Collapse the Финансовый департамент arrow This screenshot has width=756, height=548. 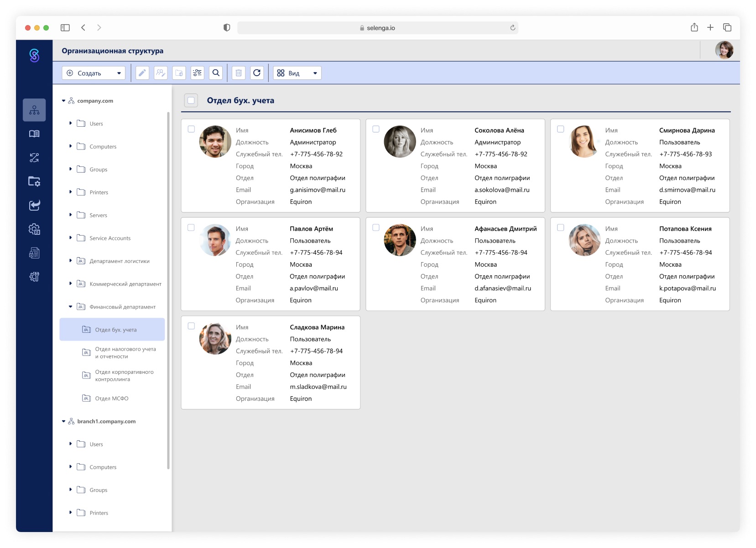[x=70, y=306]
